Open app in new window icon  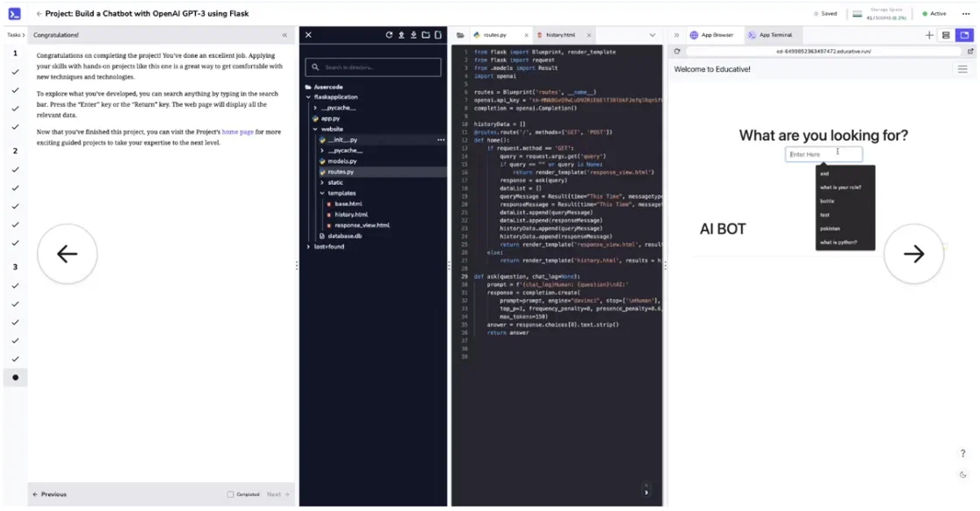(x=970, y=52)
